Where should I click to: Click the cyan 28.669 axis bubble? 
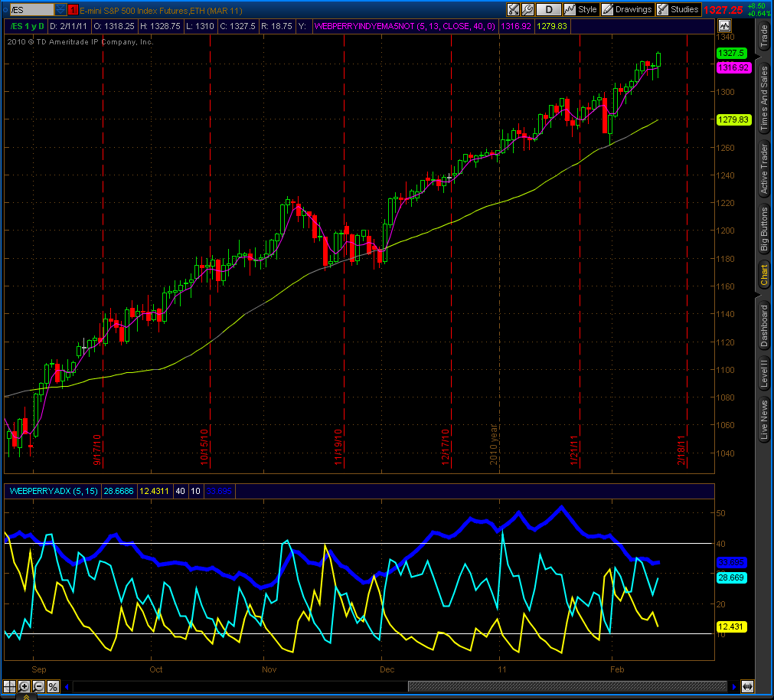[x=732, y=577]
